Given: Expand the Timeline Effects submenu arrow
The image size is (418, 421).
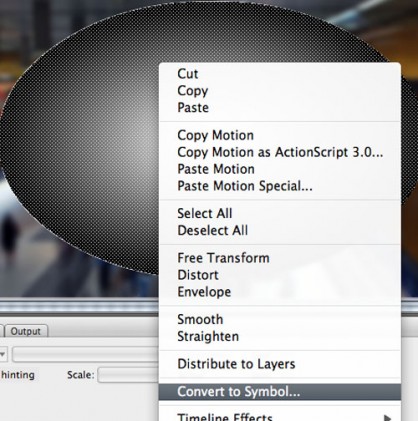Looking at the screenshot, I should pyautogui.click(x=387, y=418).
